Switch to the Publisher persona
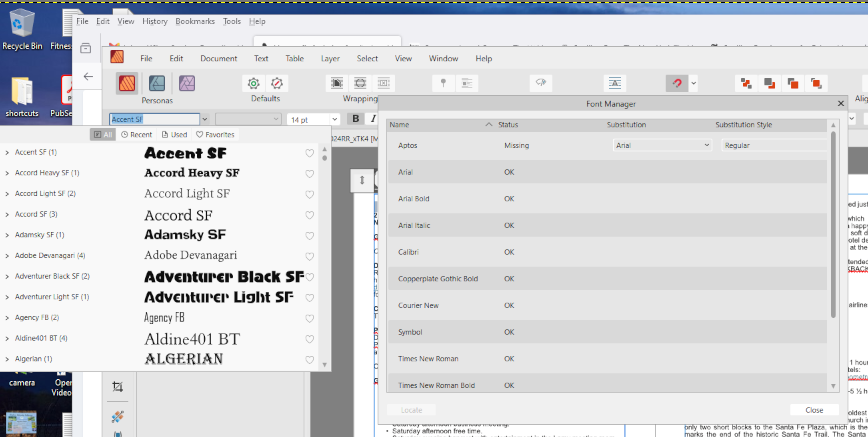Viewport: 868px width, 437px height. click(x=127, y=83)
